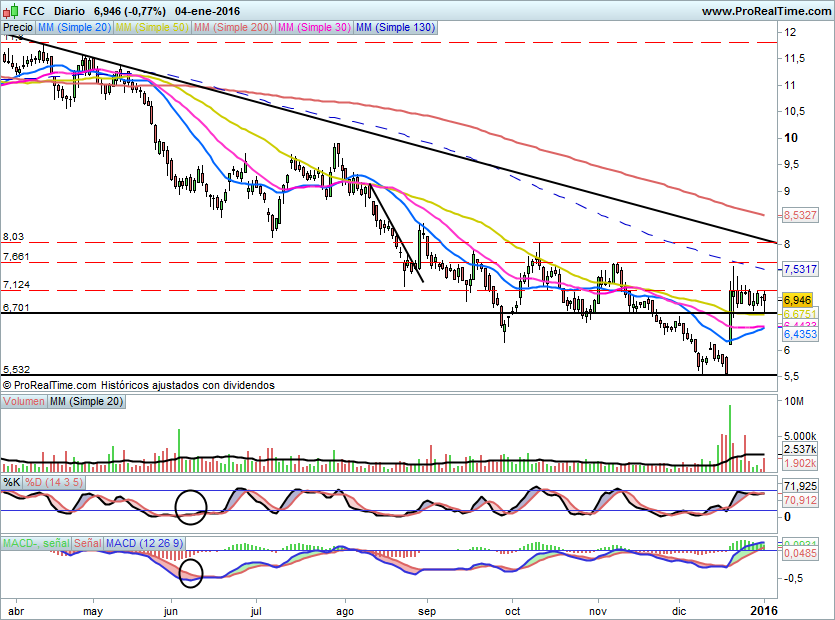Click the current price tag 6,946
This screenshot has height=620, width=835.
[797, 299]
